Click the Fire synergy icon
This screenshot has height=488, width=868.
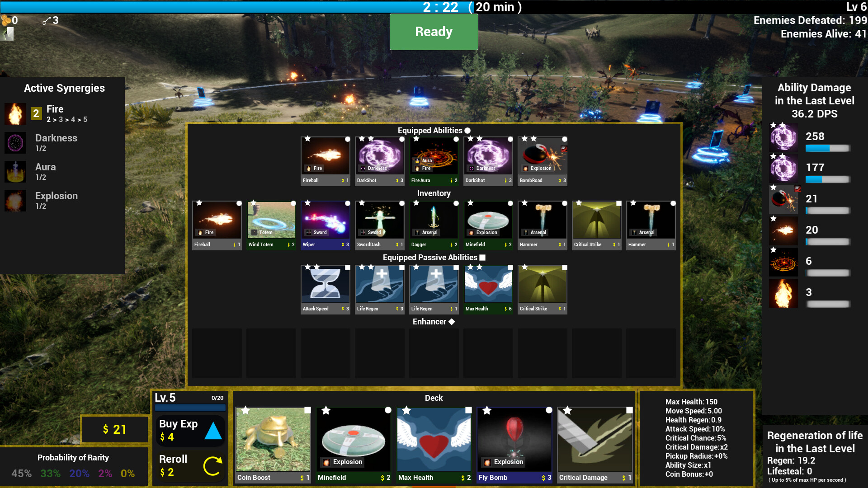click(x=15, y=113)
